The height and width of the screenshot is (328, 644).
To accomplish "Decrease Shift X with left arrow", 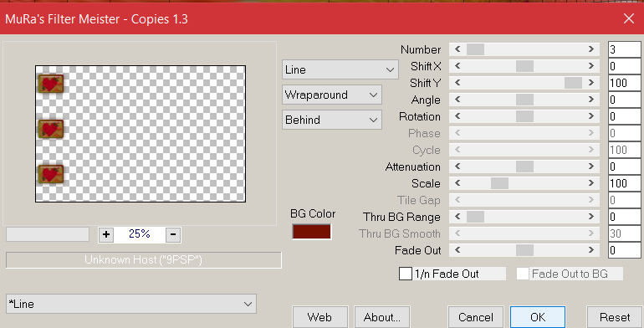I will pos(457,66).
